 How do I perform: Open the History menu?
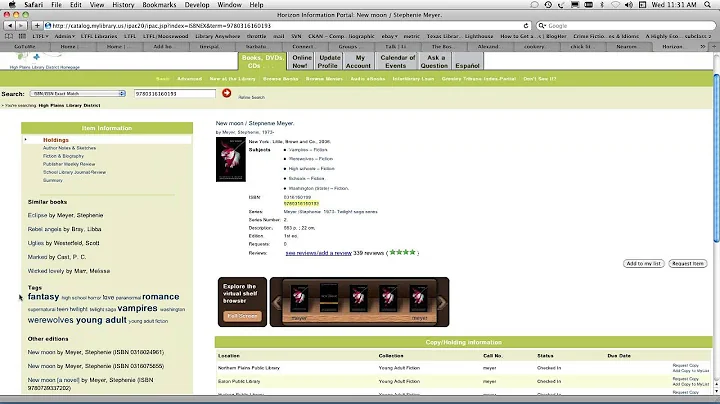(123, 5)
